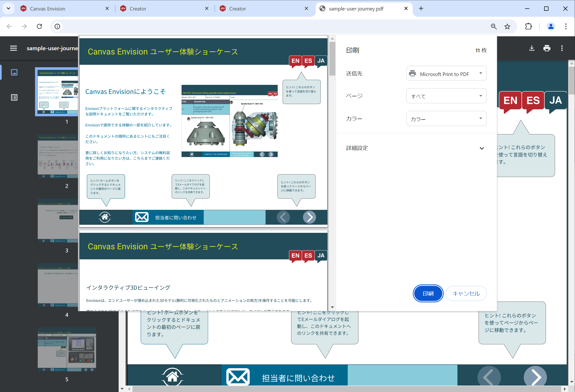Click the PDF viewer print icon

tap(547, 48)
